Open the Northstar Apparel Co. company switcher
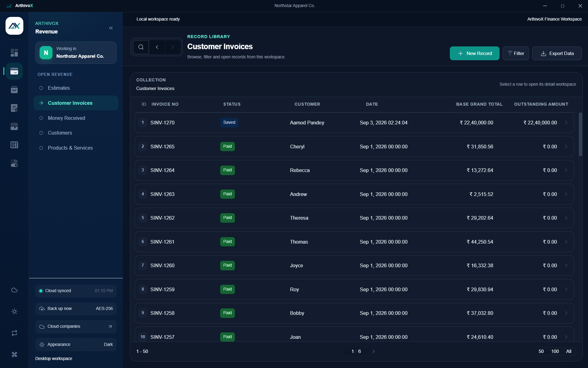Screen dimensions: 588x368 (x=76, y=53)
